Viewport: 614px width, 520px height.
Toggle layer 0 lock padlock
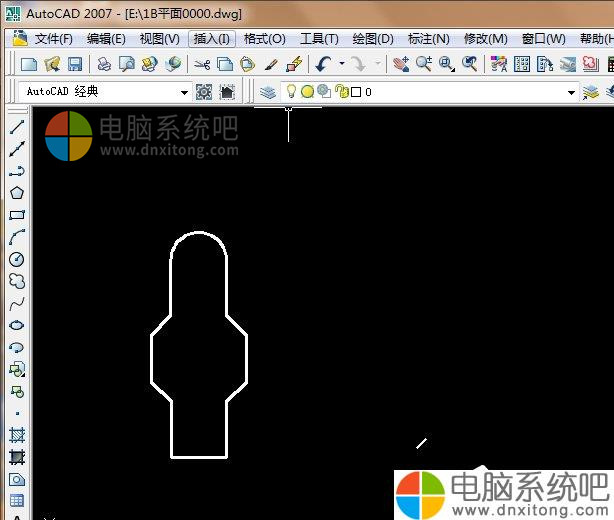pos(342,92)
